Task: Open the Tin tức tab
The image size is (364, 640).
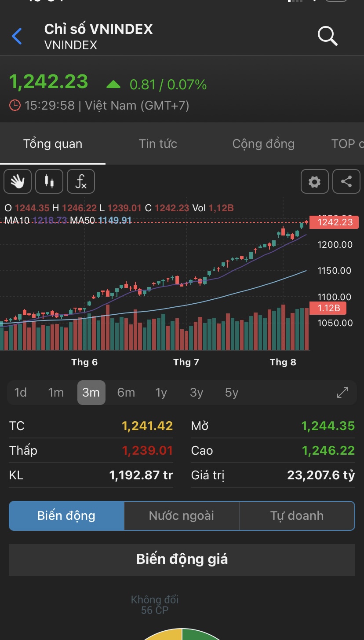Action: tap(158, 144)
